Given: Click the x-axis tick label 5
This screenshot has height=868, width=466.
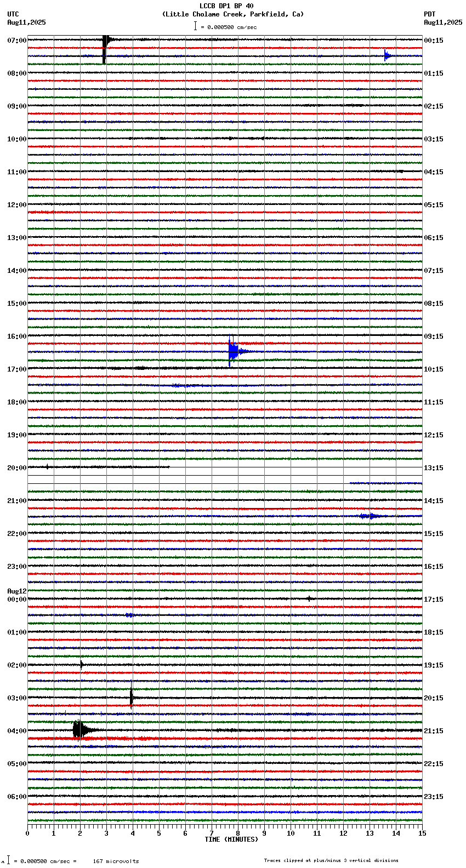Looking at the screenshot, I should tap(159, 833).
